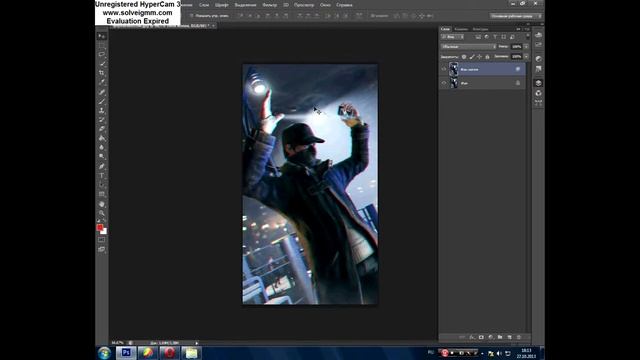640x360 pixels.
Task: Toggle filter for pixel layers
Action: [x=478, y=37]
